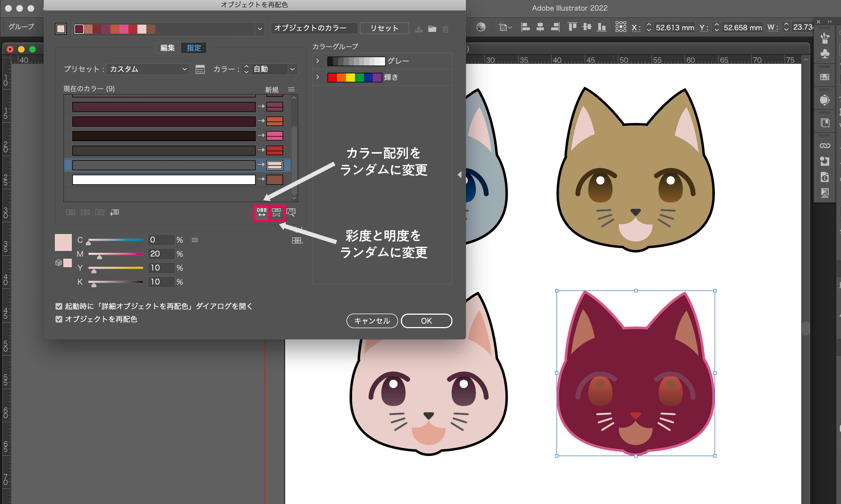Image resolution: width=841 pixels, height=504 pixels.
Task: Toggle open dialog on launch checkbox
Action: tap(59, 306)
